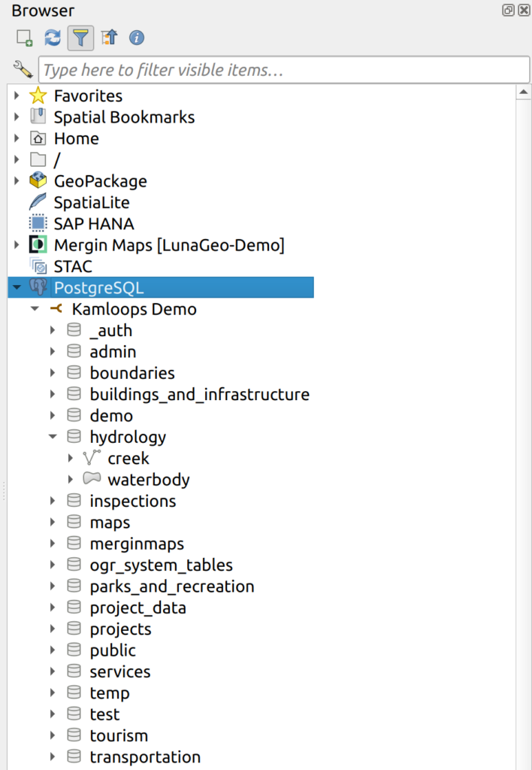Expand the GeoPackage node
Screen dimensions: 532x770
click(17, 181)
